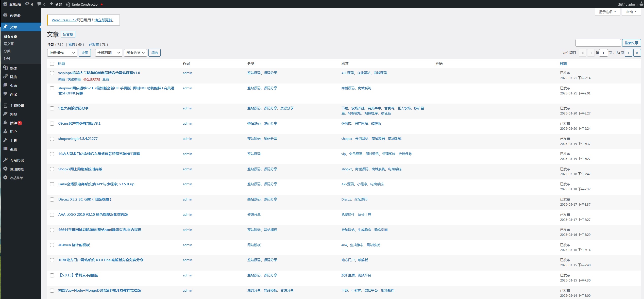The image size is (644, 299).
Task: Open the 媒体 media icon
Action: pos(5,68)
